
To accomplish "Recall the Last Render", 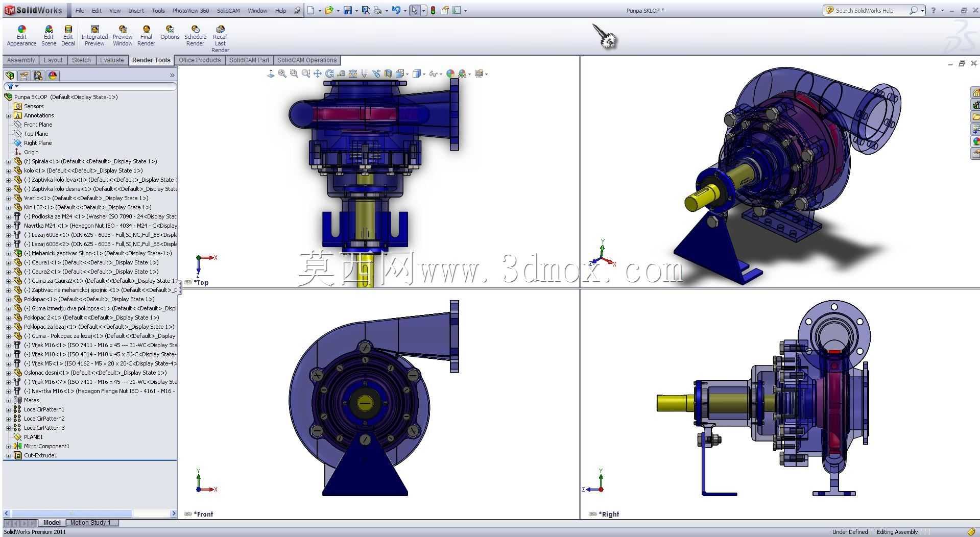I will (x=220, y=39).
